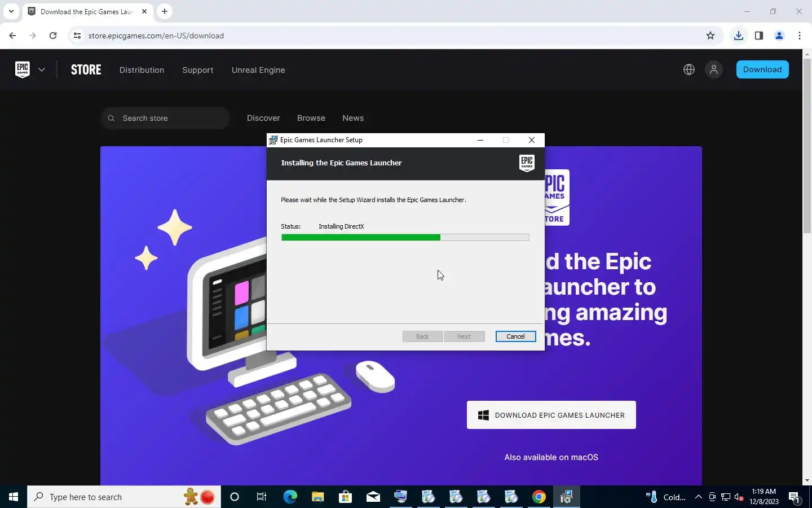Image resolution: width=812 pixels, height=508 pixels.
Task: Click the network status tray icon
Action: point(726,497)
